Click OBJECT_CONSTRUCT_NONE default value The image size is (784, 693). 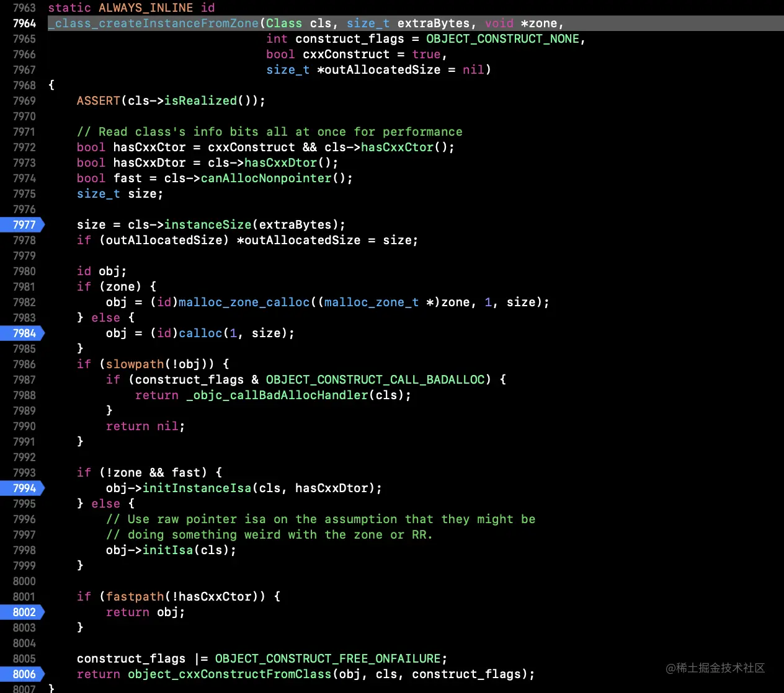pos(502,38)
